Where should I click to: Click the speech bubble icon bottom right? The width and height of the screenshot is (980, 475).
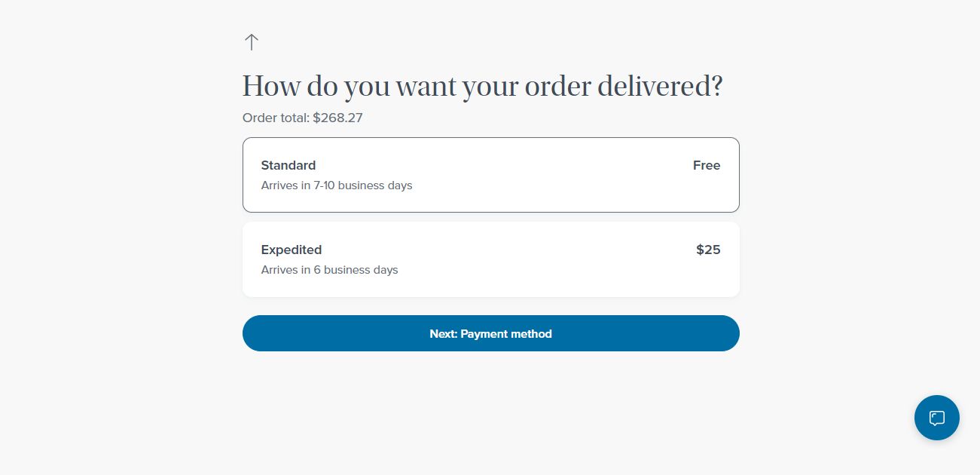tap(936, 417)
